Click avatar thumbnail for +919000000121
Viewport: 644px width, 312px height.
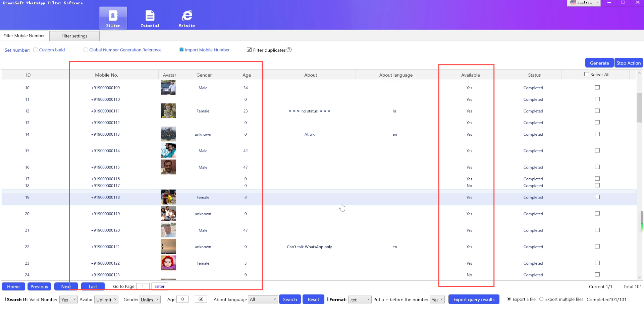coord(168,247)
